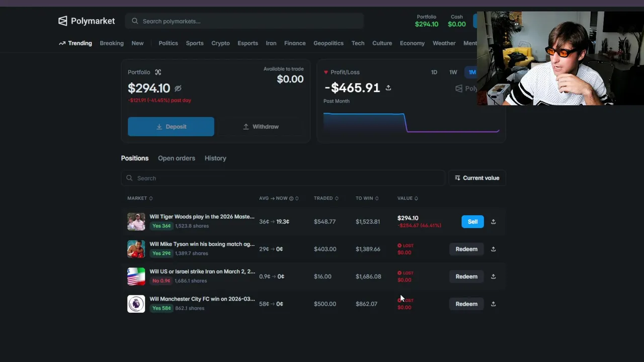Viewport: 644px width, 362px height.
Task: Share the Profit/Loss via upload icon
Action: pyautogui.click(x=388, y=88)
